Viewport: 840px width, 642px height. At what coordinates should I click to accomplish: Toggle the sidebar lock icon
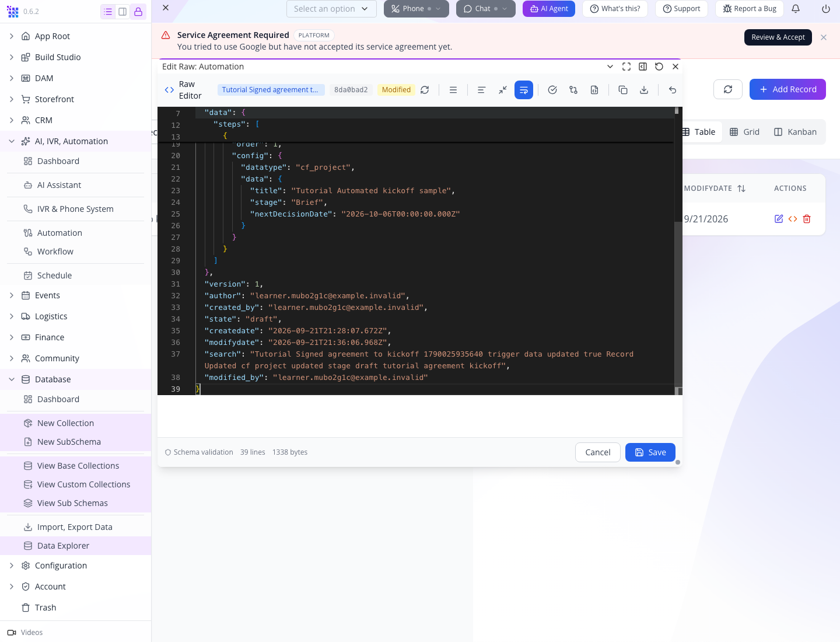point(138,12)
